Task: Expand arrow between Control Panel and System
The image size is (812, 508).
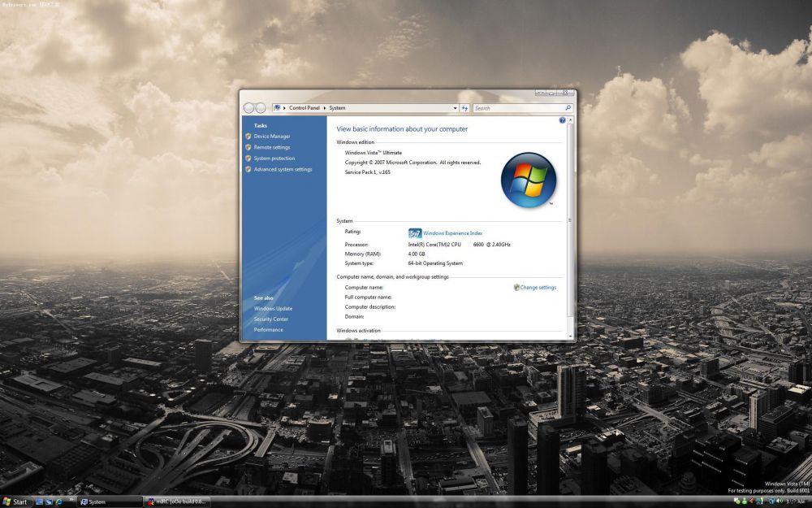Action: point(325,108)
